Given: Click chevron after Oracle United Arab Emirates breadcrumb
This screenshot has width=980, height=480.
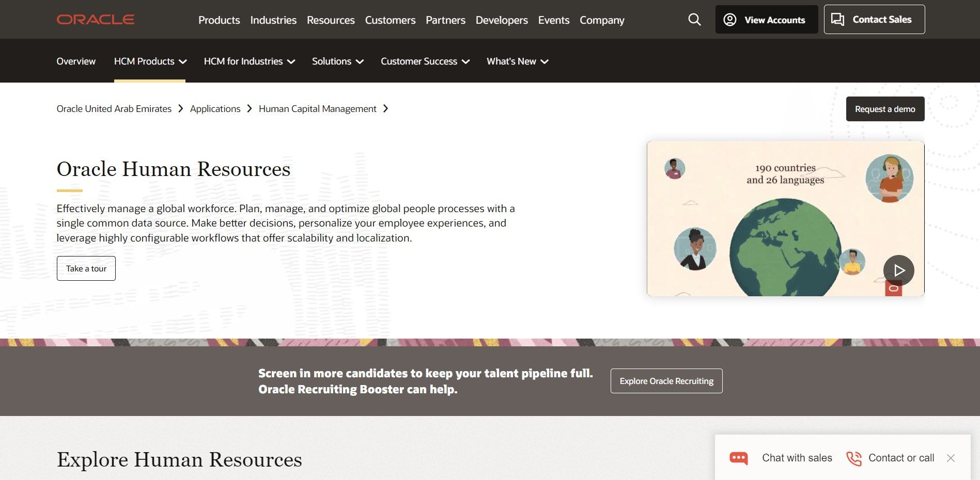Looking at the screenshot, I should click(x=180, y=108).
